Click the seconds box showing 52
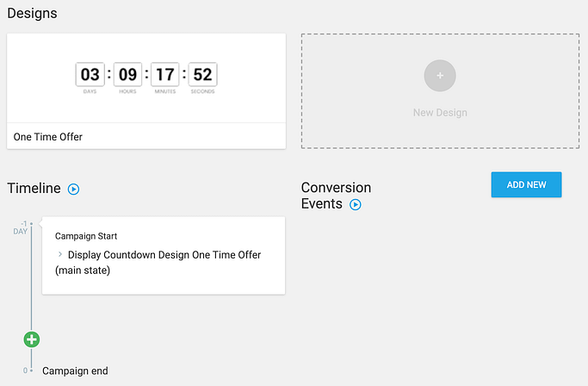 (x=202, y=74)
